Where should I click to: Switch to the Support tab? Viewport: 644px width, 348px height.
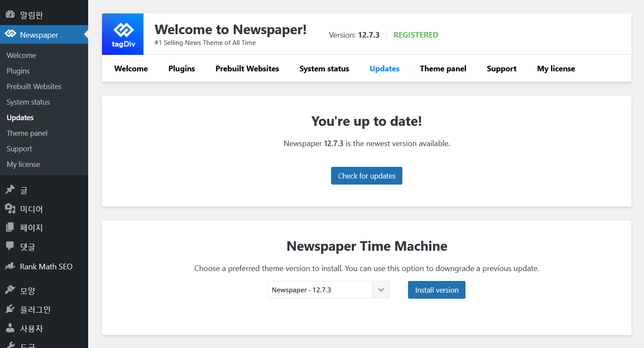click(502, 69)
